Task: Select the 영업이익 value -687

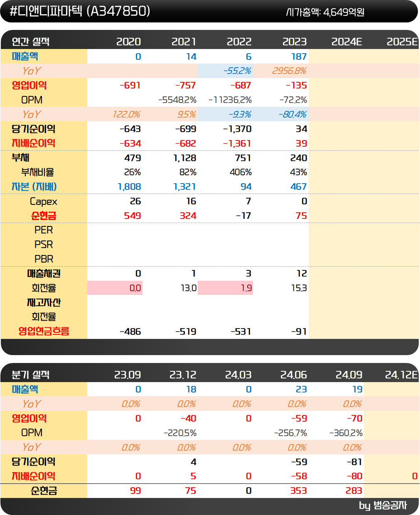Action: [x=241, y=86]
